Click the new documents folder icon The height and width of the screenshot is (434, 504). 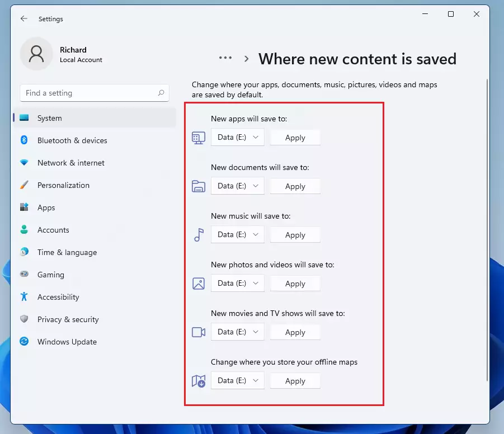tap(199, 186)
